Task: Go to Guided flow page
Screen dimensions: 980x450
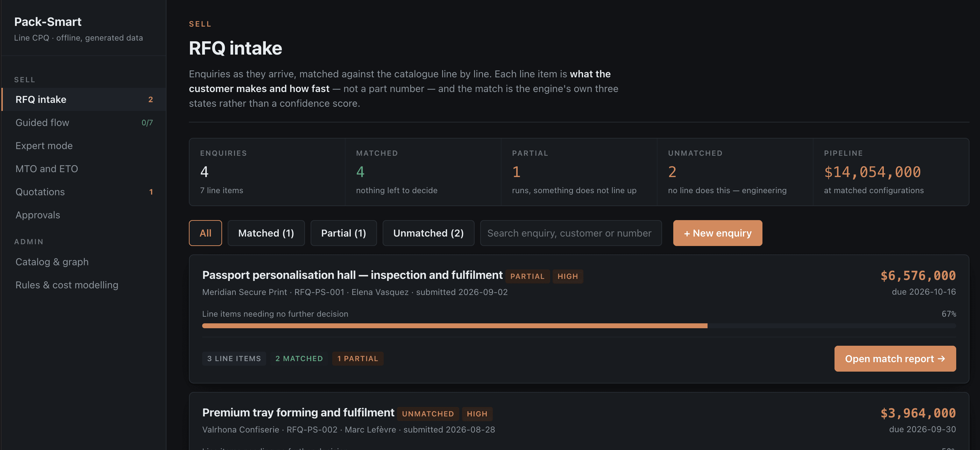Action: tap(84, 122)
